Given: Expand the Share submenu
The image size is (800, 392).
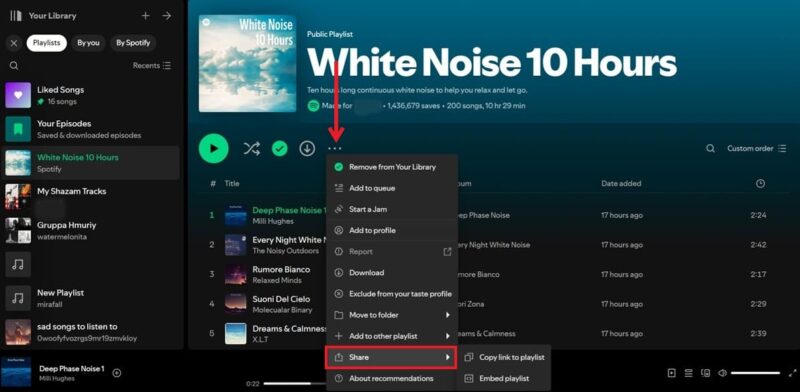Looking at the screenshot, I should click(390, 357).
